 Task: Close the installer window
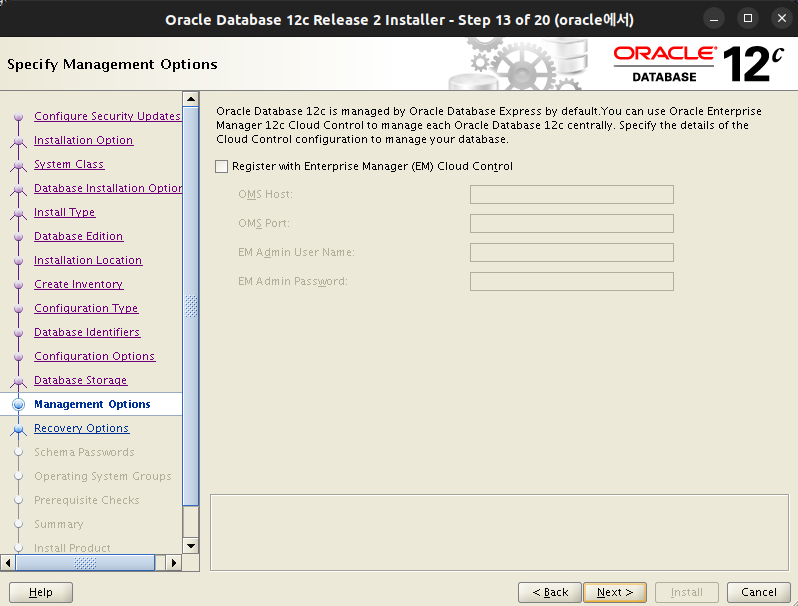pos(782,19)
